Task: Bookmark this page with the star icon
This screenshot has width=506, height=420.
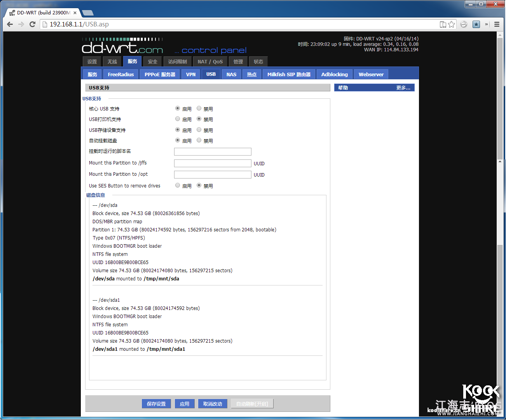Action: 451,24
